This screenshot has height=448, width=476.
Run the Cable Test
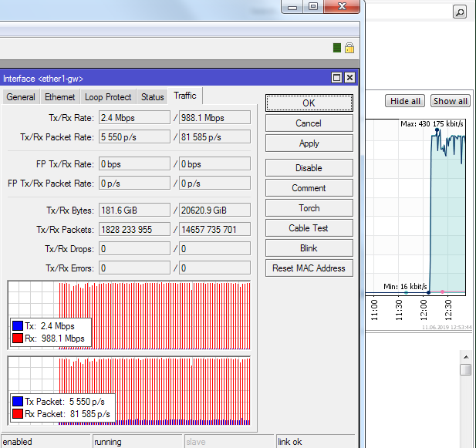point(309,227)
